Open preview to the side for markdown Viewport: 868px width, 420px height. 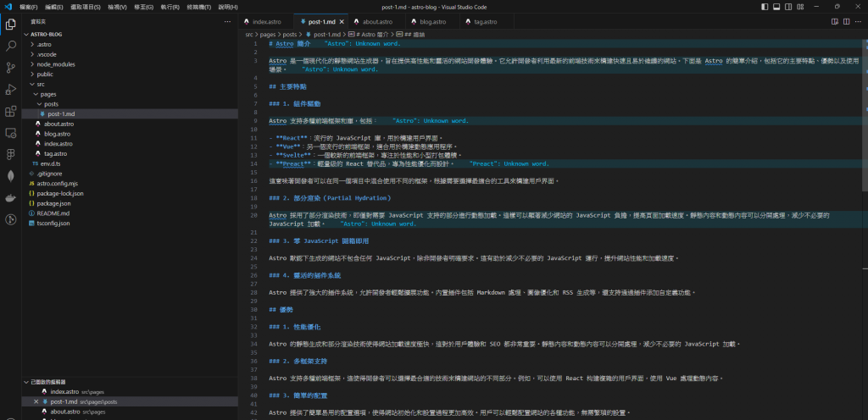tap(834, 22)
